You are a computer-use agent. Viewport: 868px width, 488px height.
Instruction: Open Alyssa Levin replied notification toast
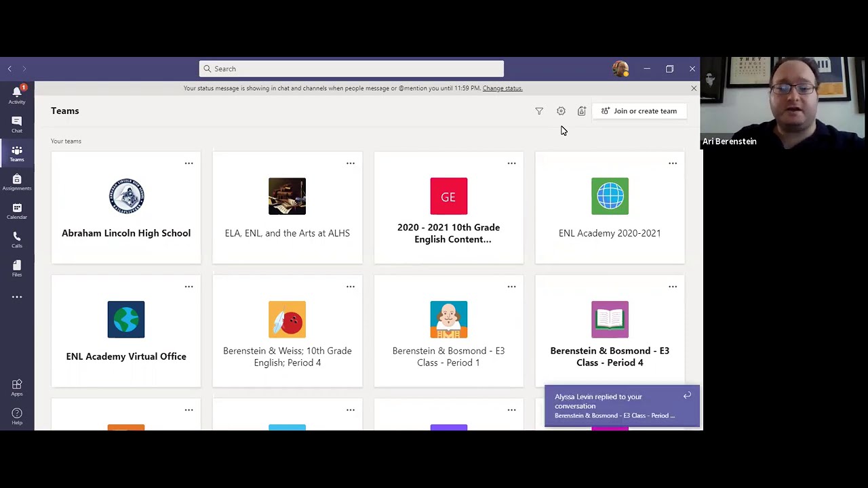(622, 406)
